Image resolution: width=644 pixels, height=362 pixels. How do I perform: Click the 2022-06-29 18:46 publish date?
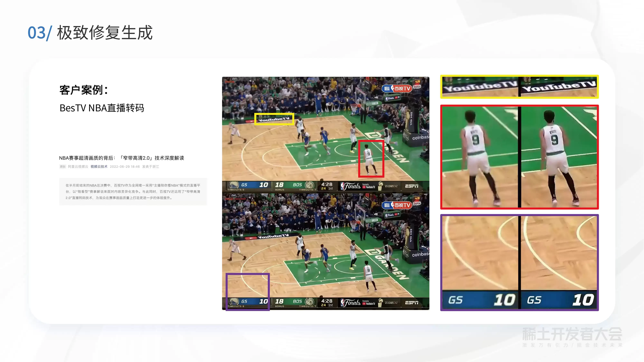pyautogui.click(x=125, y=167)
